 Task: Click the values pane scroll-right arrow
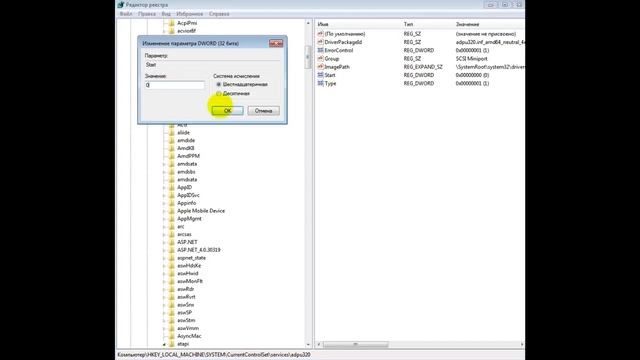click(522, 344)
